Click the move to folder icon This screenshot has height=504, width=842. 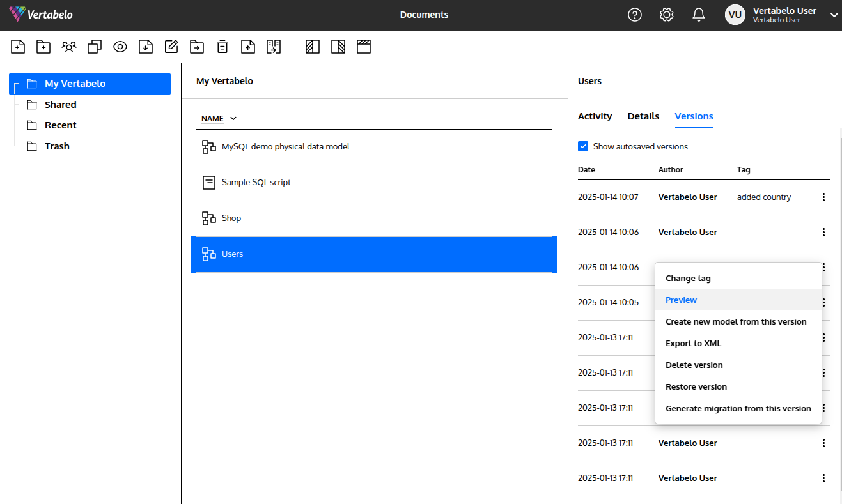[x=197, y=47]
